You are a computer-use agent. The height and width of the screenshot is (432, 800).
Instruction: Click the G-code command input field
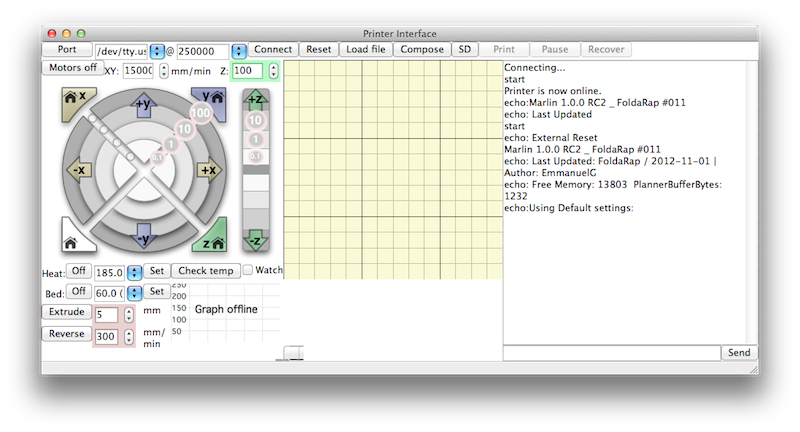coord(611,353)
